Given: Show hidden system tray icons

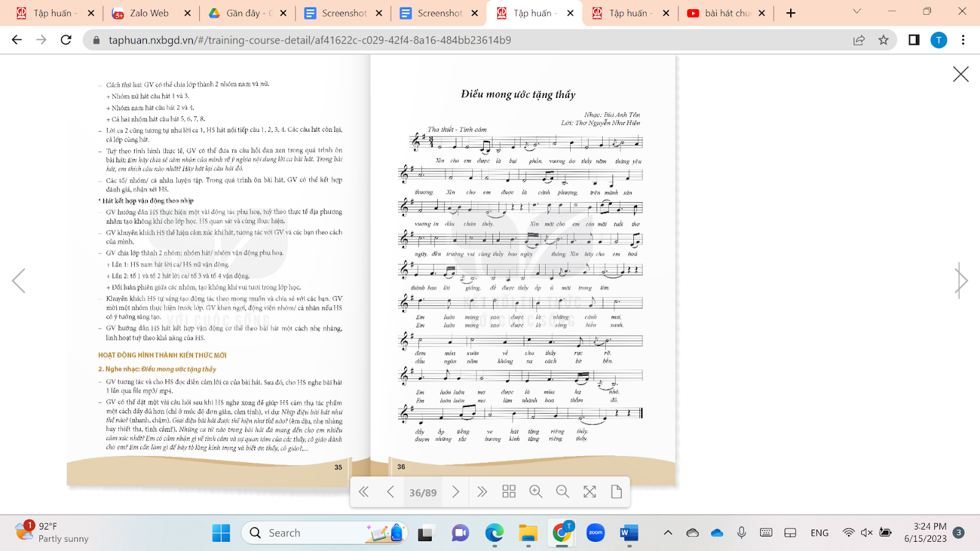Looking at the screenshot, I should point(668,533).
